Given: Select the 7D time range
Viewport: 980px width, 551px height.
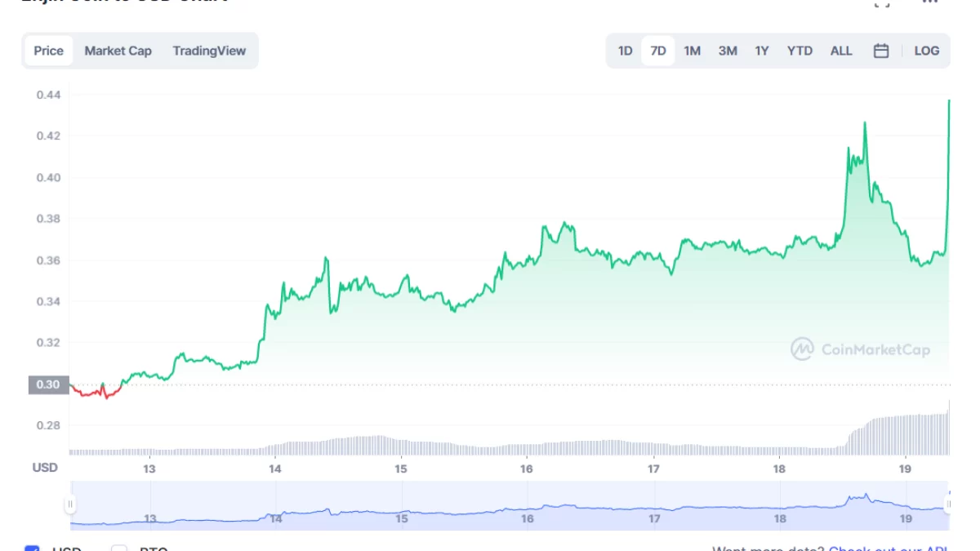Looking at the screenshot, I should point(657,51).
